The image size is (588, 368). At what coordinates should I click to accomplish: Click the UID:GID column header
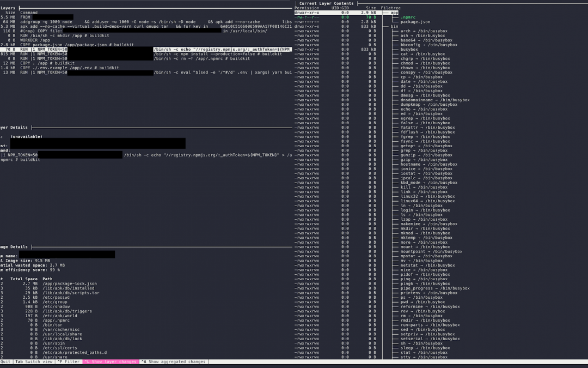coord(340,8)
